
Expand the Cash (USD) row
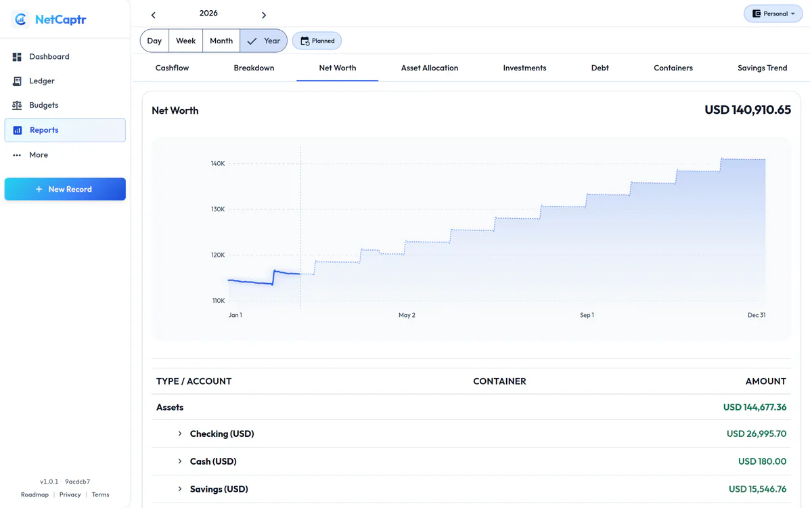tap(180, 461)
